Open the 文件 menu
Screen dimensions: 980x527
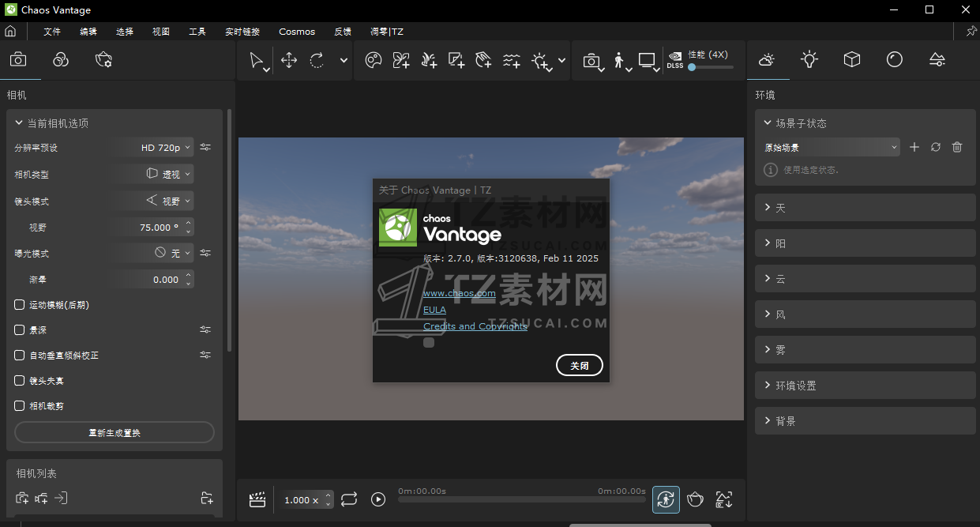point(52,32)
